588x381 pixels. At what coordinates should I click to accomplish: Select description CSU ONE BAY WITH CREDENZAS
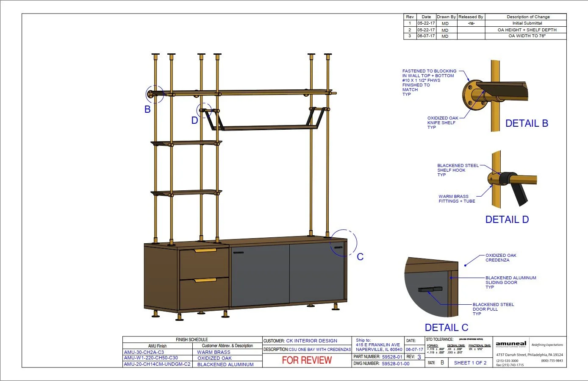pyautogui.click(x=320, y=350)
